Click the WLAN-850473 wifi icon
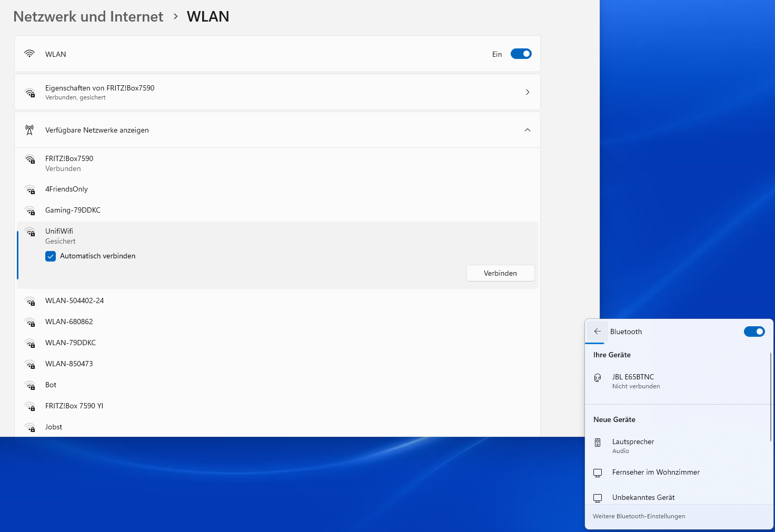Screen dimensions: 775x532 (30, 364)
